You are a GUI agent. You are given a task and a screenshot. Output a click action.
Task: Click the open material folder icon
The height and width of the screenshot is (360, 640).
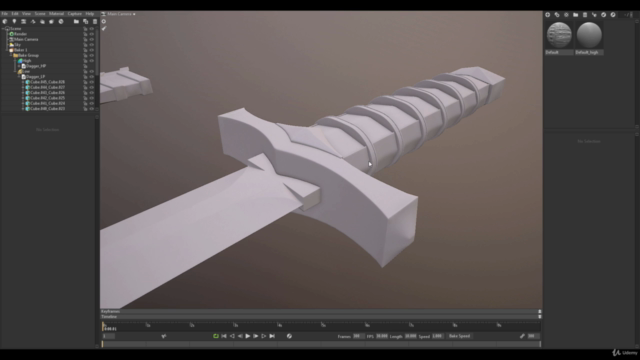[576, 15]
